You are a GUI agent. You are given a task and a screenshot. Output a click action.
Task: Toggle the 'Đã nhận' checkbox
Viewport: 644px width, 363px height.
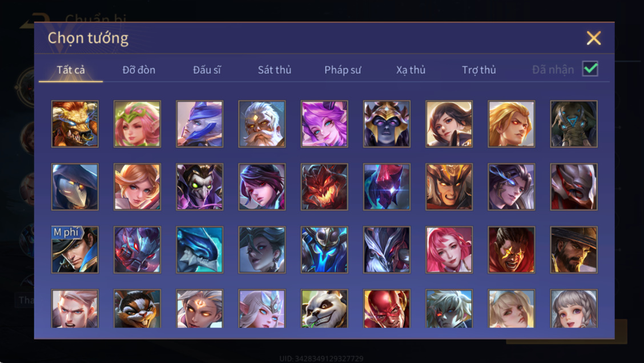(x=590, y=69)
